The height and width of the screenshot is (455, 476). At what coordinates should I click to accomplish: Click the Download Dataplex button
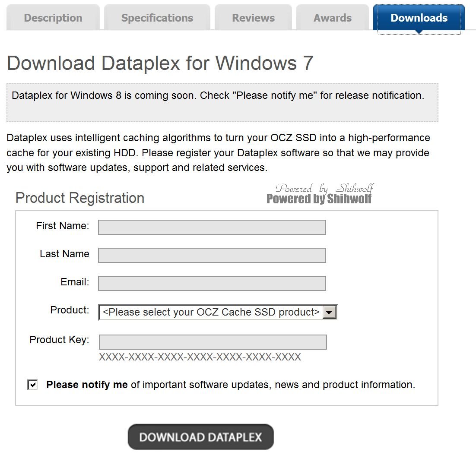click(x=201, y=437)
